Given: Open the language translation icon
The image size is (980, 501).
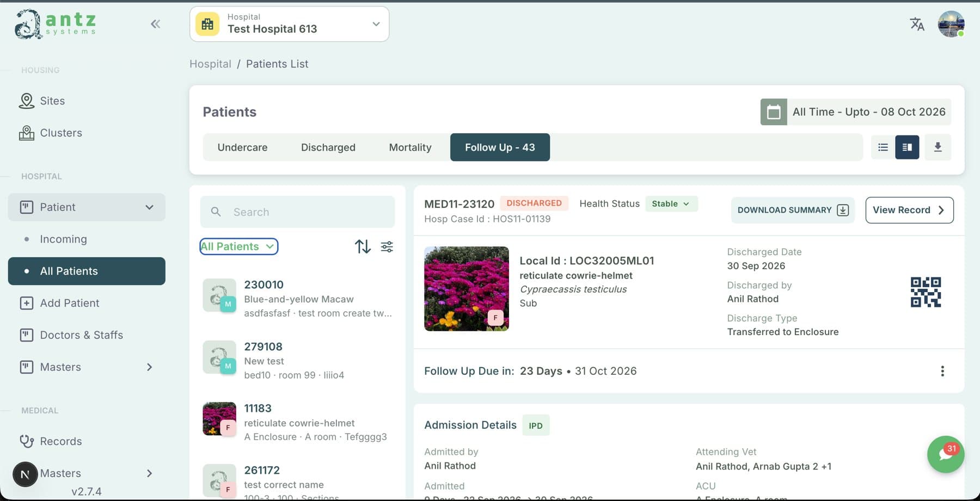Looking at the screenshot, I should tap(917, 24).
